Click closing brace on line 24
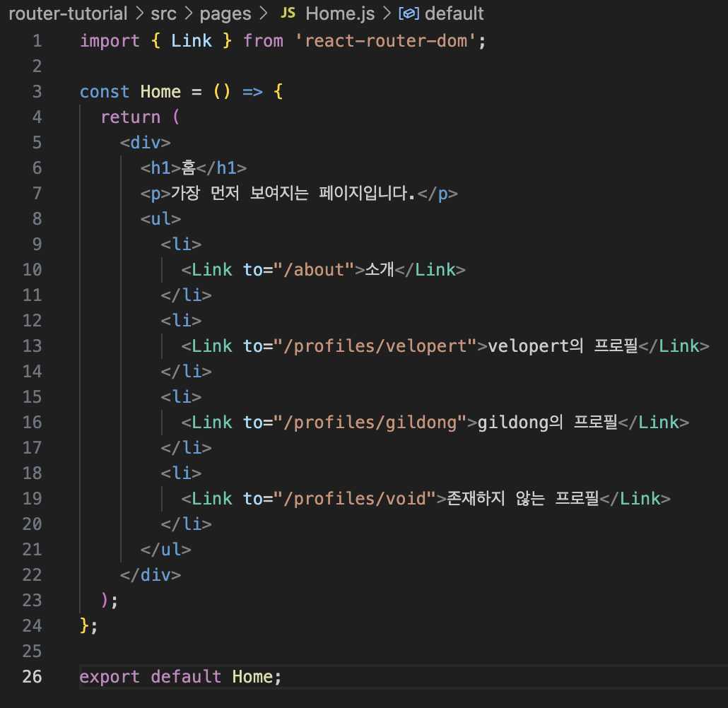The height and width of the screenshot is (708, 728). pos(85,625)
